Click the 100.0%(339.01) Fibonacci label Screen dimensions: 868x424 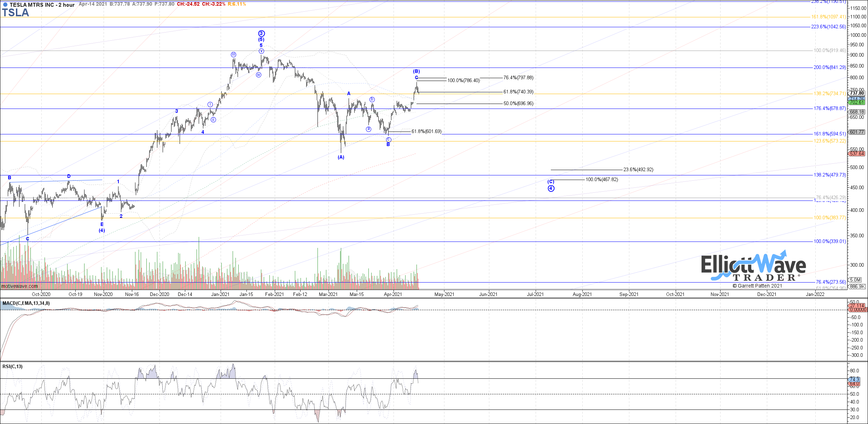pyautogui.click(x=830, y=241)
